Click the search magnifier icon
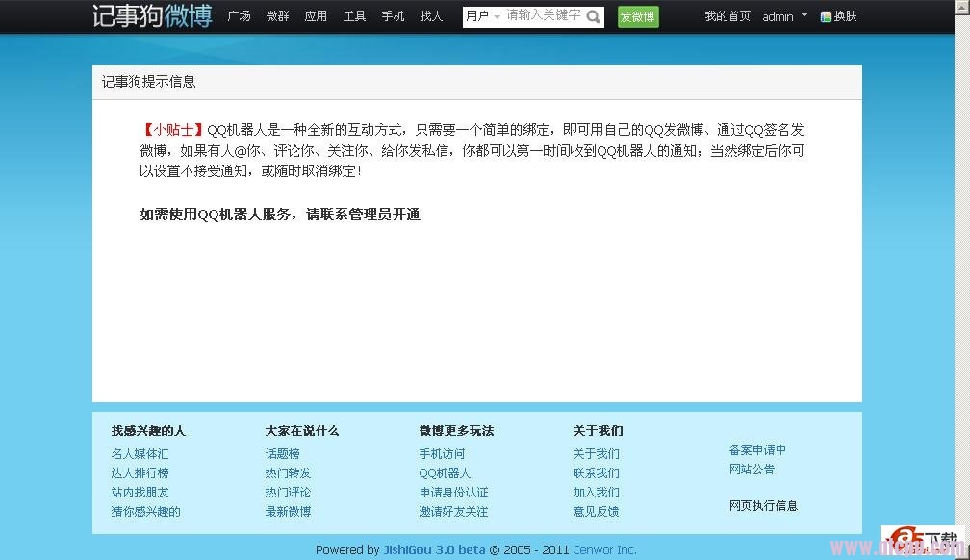This screenshot has height=560, width=970. point(593,16)
